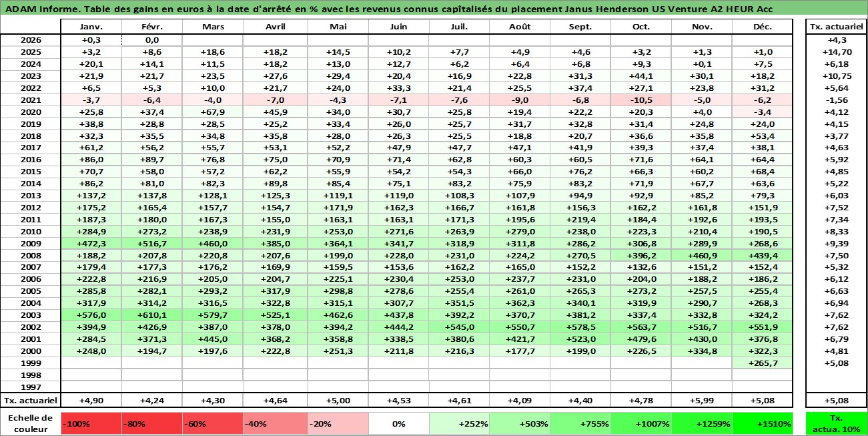Select the 2026 row label

click(x=31, y=40)
